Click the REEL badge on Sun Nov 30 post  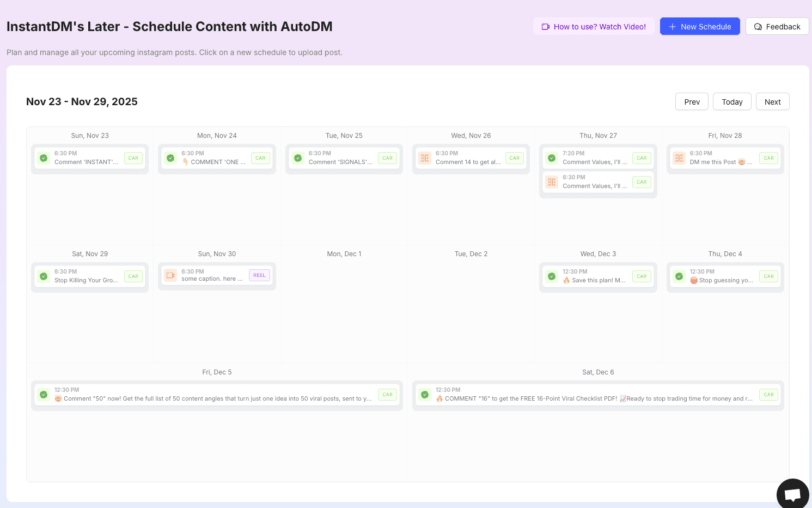coord(259,275)
